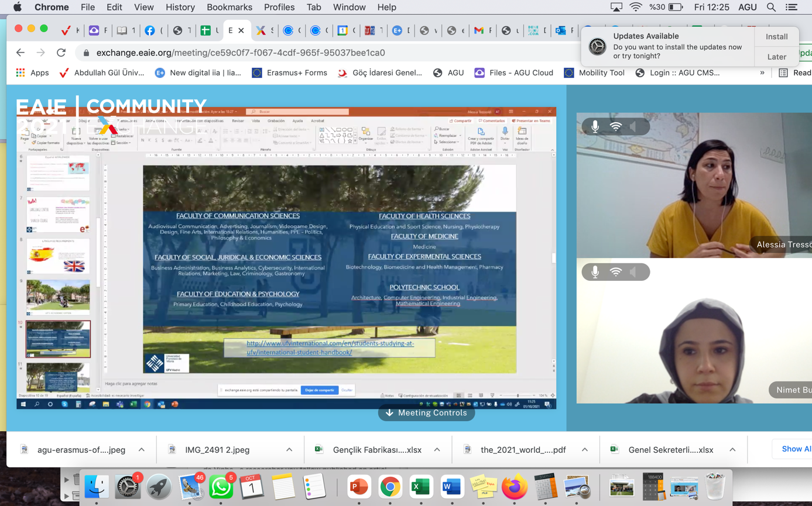Click the Chrome back arrow

(x=20, y=53)
